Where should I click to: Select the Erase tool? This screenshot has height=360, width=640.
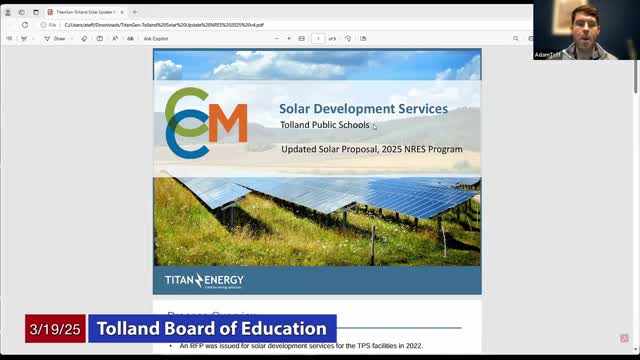(x=84, y=38)
